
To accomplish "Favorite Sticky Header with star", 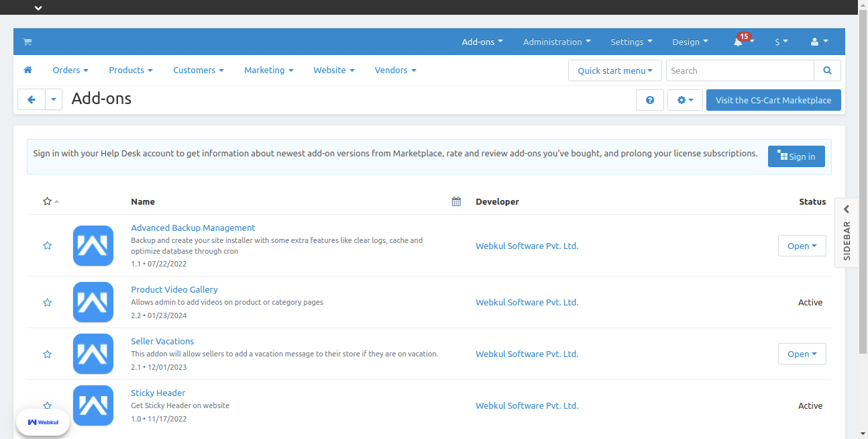I will tap(47, 405).
